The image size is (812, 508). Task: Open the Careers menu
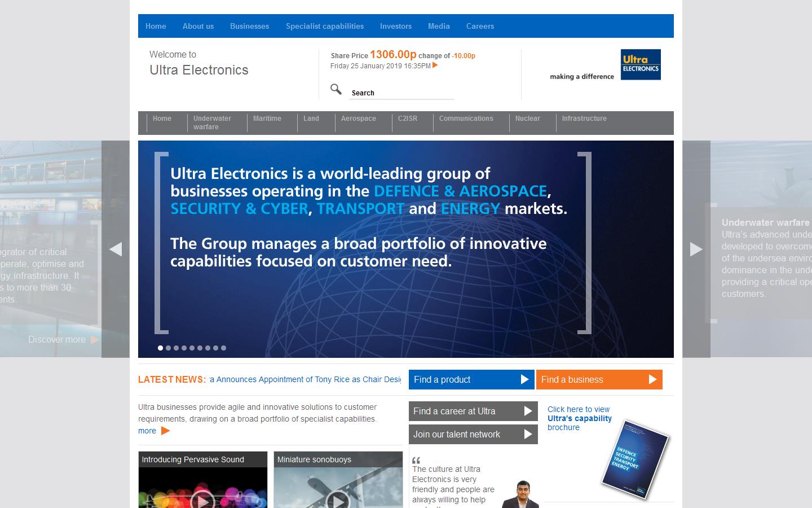480,26
